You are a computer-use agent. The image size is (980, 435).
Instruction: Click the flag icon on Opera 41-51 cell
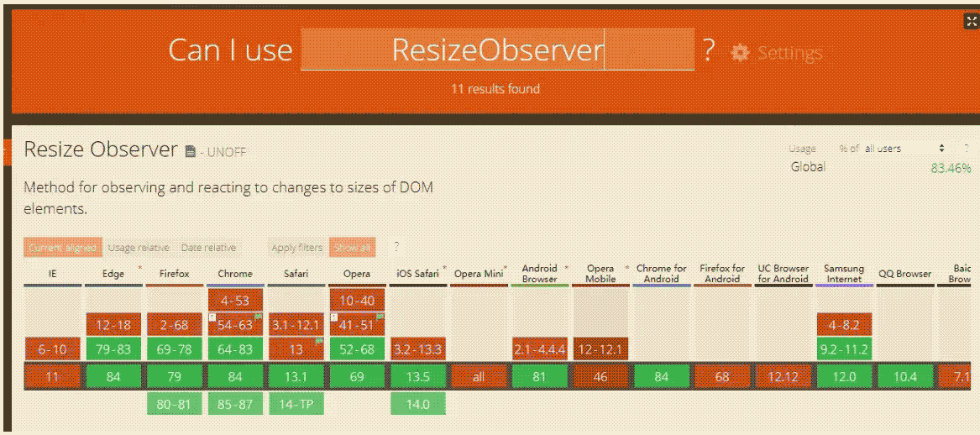380,317
